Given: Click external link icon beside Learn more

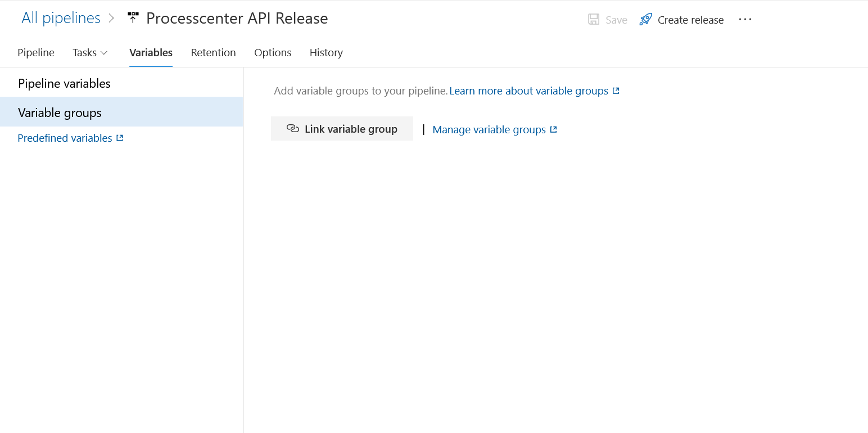Looking at the screenshot, I should [x=616, y=91].
